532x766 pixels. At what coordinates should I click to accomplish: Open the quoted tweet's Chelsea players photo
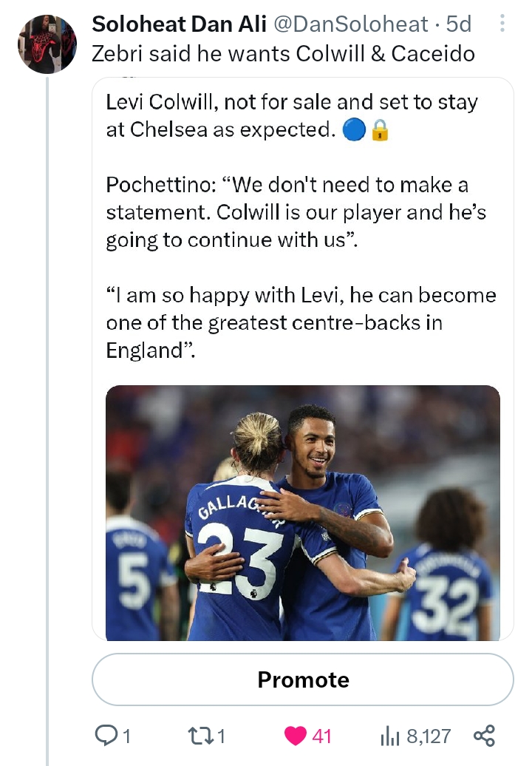tap(302, 512)
